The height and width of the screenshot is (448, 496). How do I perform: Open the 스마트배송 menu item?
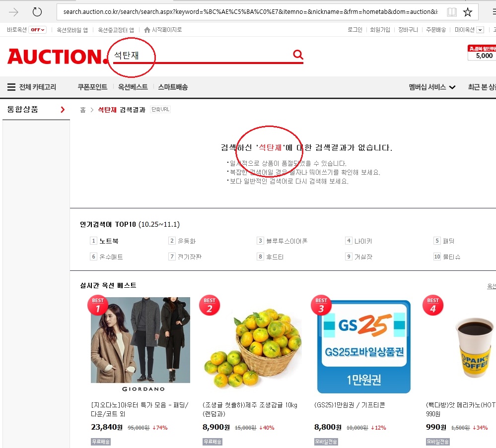(173, 87)
